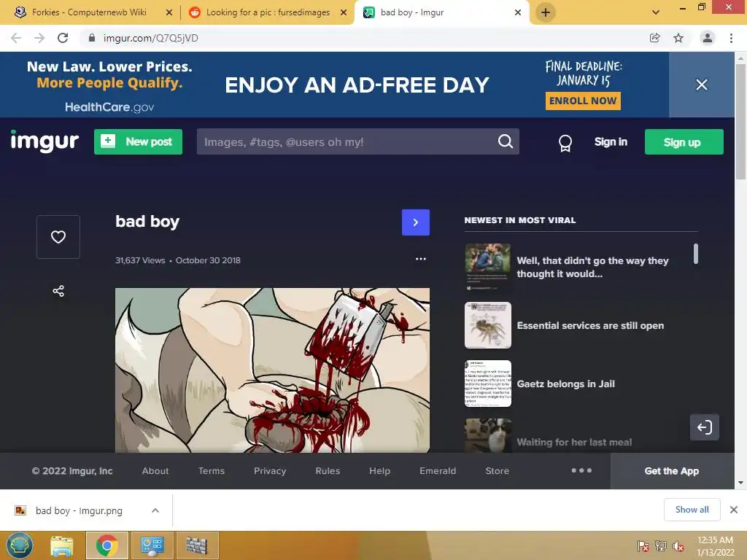Click the heart favorite icon
Viewport: 747px width, 560px height.
[58, 237]
